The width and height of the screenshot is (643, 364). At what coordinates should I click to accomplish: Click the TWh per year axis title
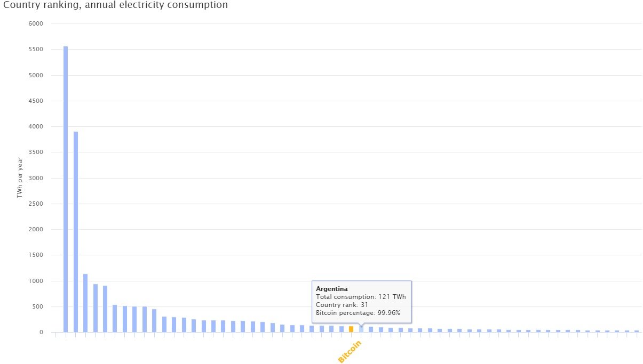(x=19, y=178)
